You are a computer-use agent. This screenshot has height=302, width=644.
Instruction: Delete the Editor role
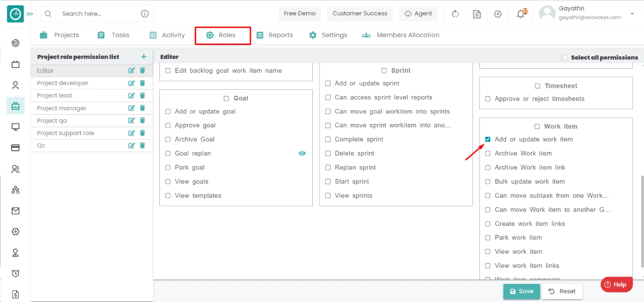(142, 70)
